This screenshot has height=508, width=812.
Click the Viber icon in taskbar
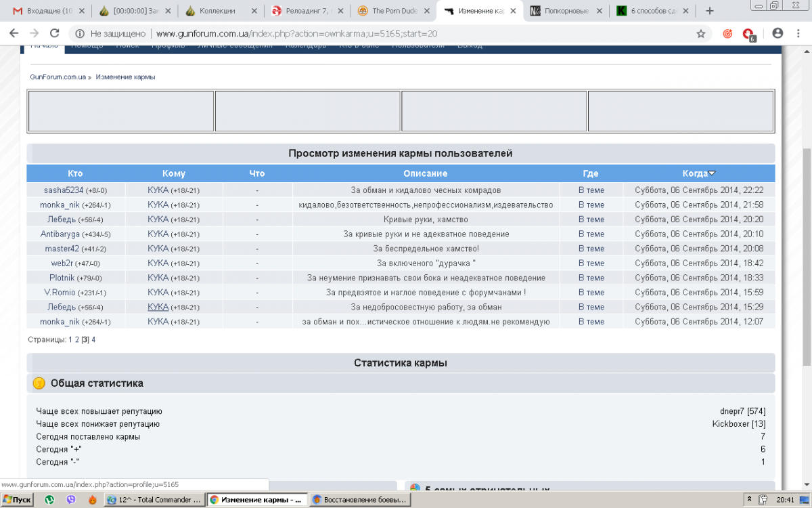pyautogui.click(x=71, y=500)
